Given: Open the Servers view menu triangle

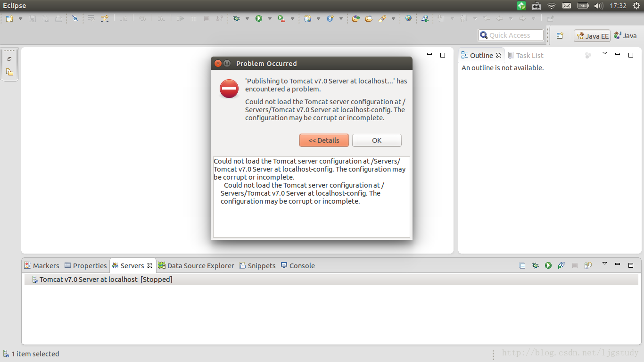Looking at the screenshot, I should click(x=605, y=264).
